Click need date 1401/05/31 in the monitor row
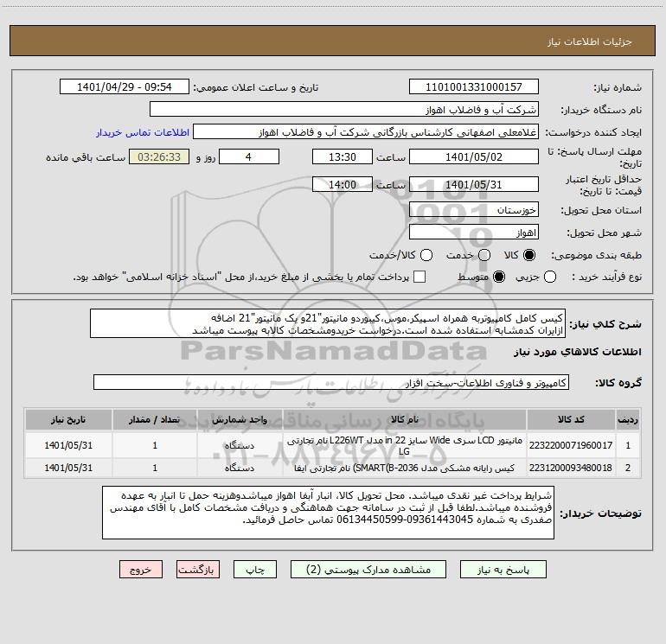This screenshot has height=644, width=666. [68, 445]
